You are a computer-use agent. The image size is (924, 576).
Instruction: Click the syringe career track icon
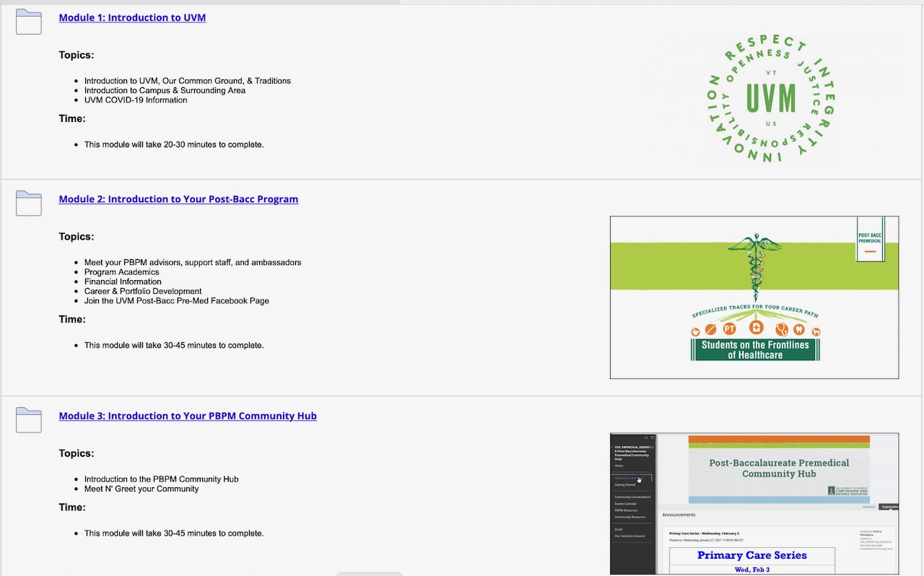pyautogui.click(x=710, y=328)
